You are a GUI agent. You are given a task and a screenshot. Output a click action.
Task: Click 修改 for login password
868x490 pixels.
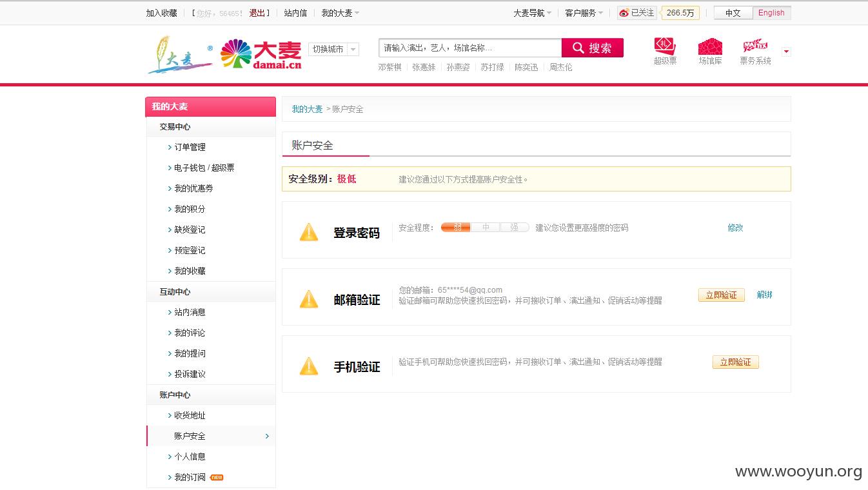(x=735, y=228)
